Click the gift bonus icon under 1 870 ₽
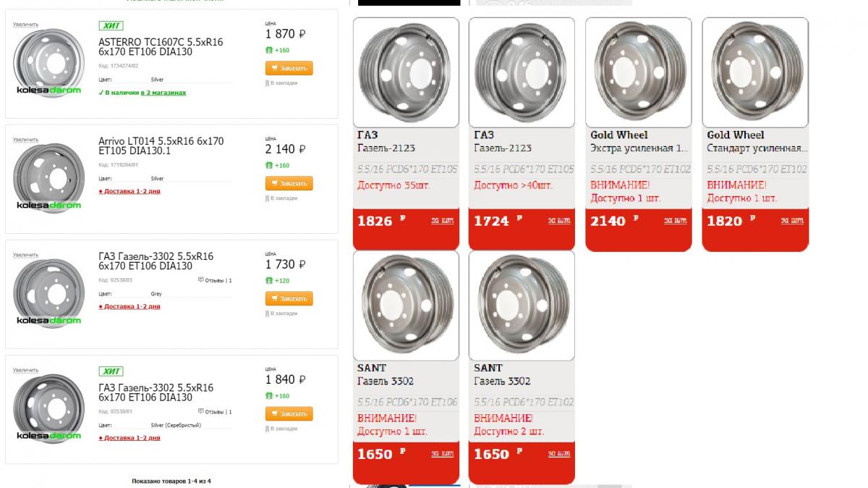This screenshot has width=868, height=488. tap(269, 51)
